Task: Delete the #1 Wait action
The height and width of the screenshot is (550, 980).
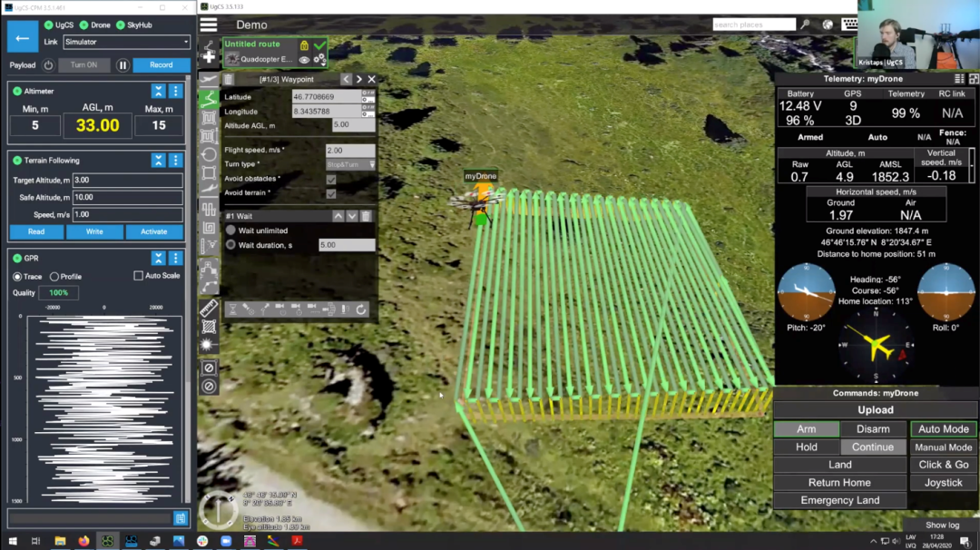Action: coord(367,216)
